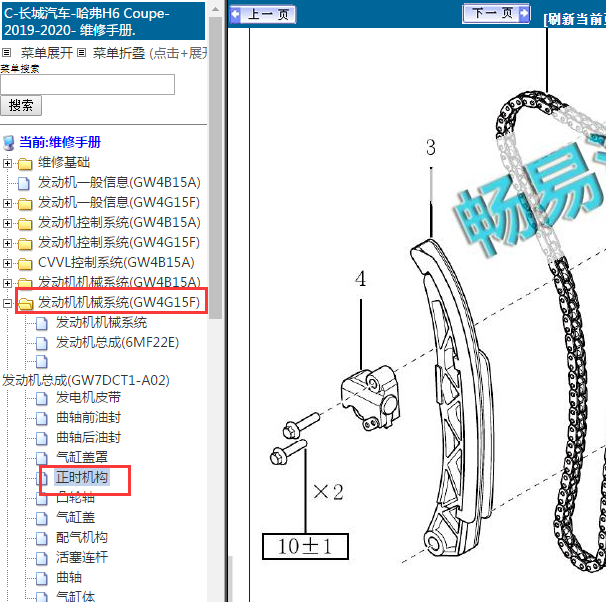Focus the 菜单搜索 input field
The image size is (606, 602).
tap(87, 84)
